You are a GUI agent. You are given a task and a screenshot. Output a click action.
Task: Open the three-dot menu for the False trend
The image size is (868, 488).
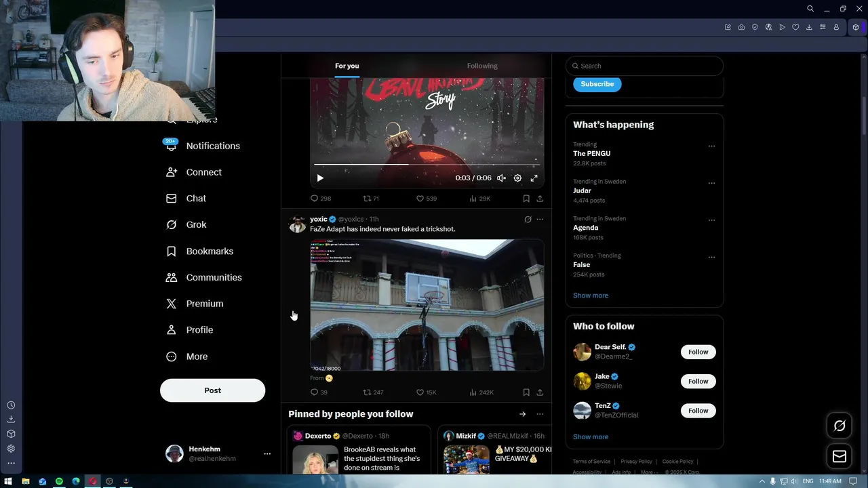tap(711, 258)
